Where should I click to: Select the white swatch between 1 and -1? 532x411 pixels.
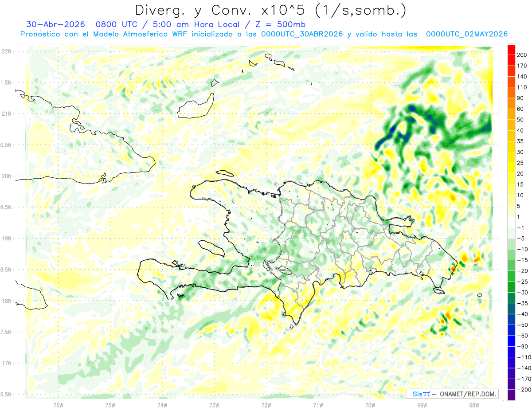tap(511, 223)
